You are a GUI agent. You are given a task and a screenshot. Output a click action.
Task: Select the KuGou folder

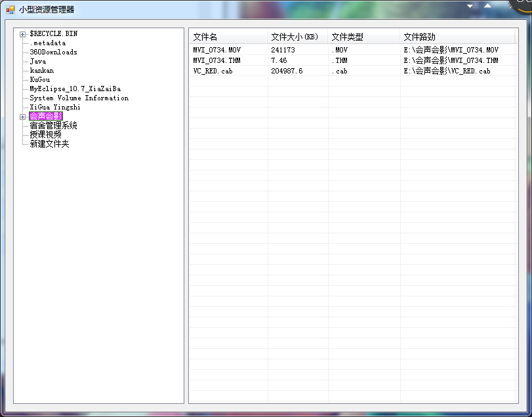[x=40, y=79]
